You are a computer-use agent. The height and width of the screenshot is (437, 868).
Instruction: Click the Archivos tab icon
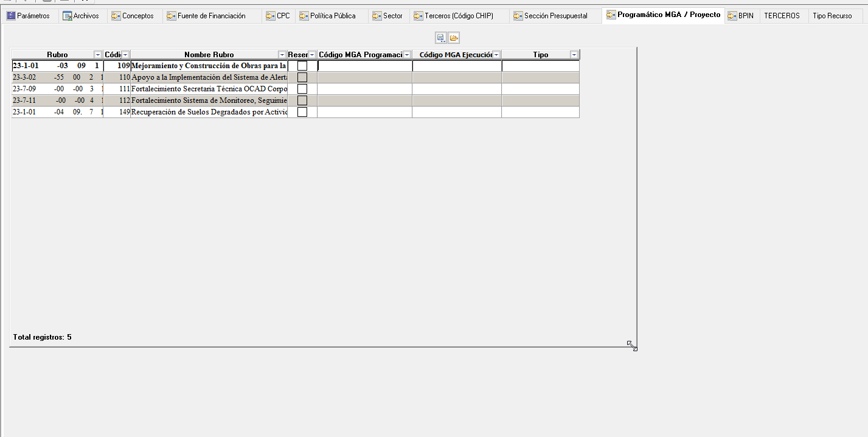pyautogui.click(x=68, y=16)
